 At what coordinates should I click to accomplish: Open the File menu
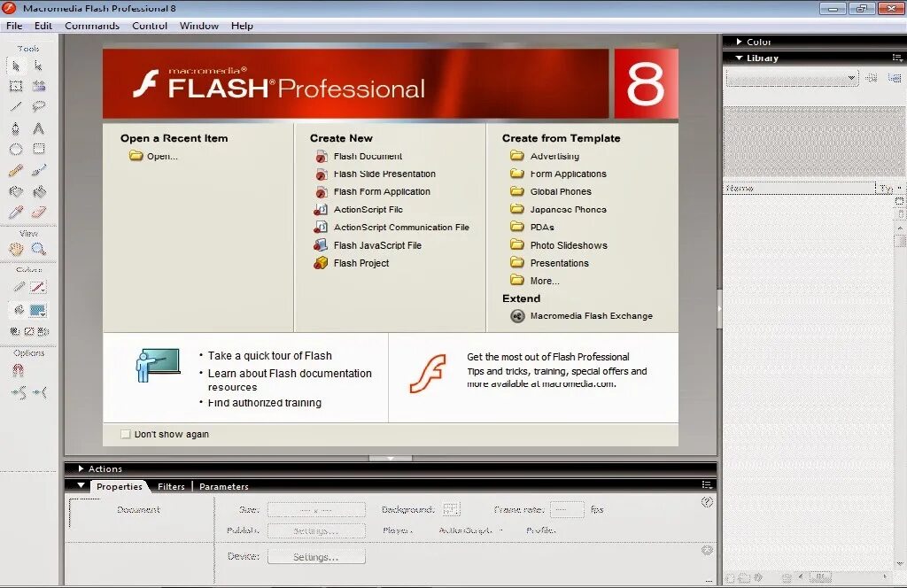[x=14, y=26]
